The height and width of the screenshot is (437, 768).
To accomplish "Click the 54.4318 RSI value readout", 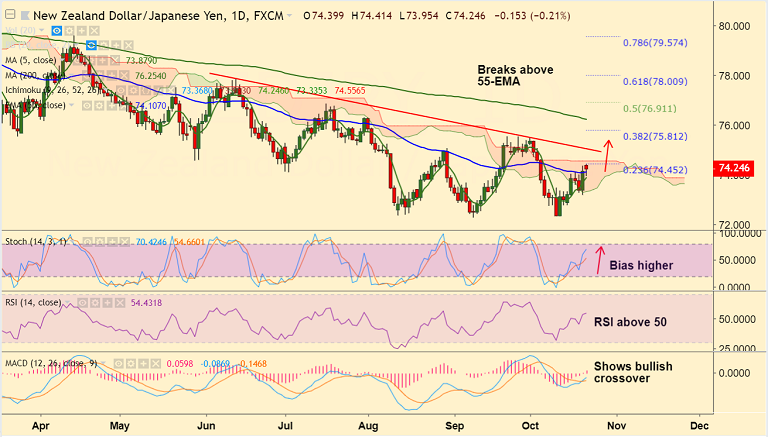I will click(146, 303).
